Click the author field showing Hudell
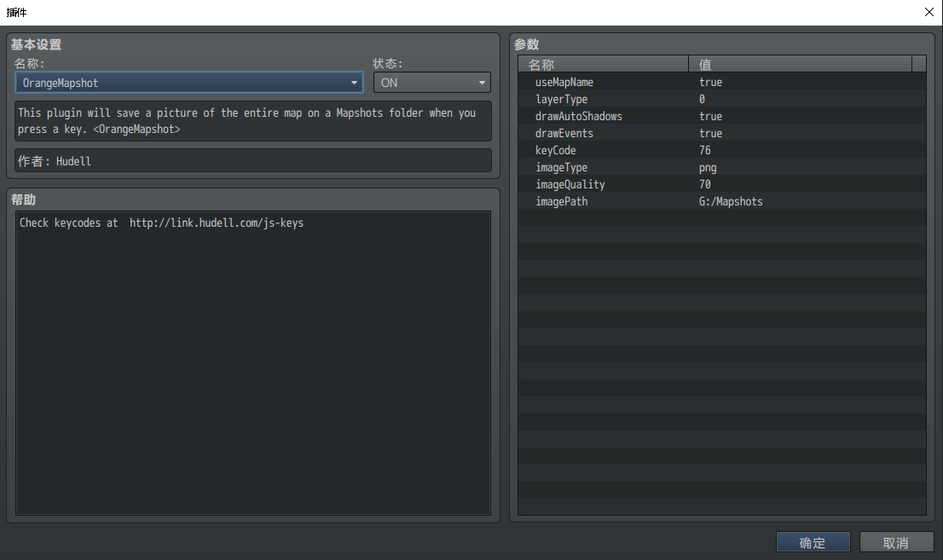943x560 pixels. point(253,160)
